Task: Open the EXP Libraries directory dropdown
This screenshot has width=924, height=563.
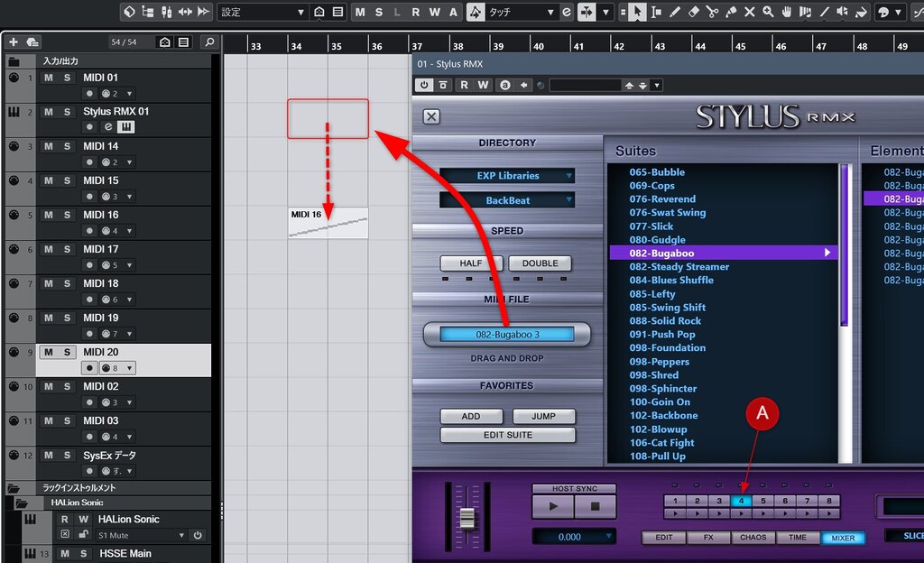Action: 507,176
